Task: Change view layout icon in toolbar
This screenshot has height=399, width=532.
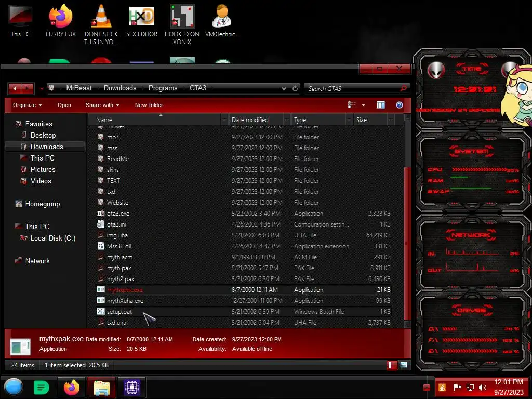Action: pyautogui.click(x=352, y=105)
